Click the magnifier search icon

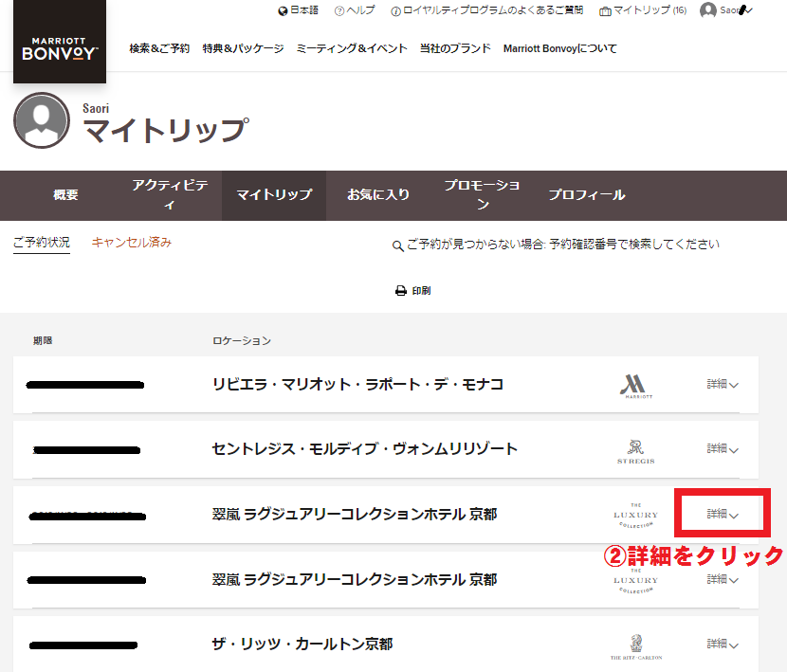tap(398, 245)
